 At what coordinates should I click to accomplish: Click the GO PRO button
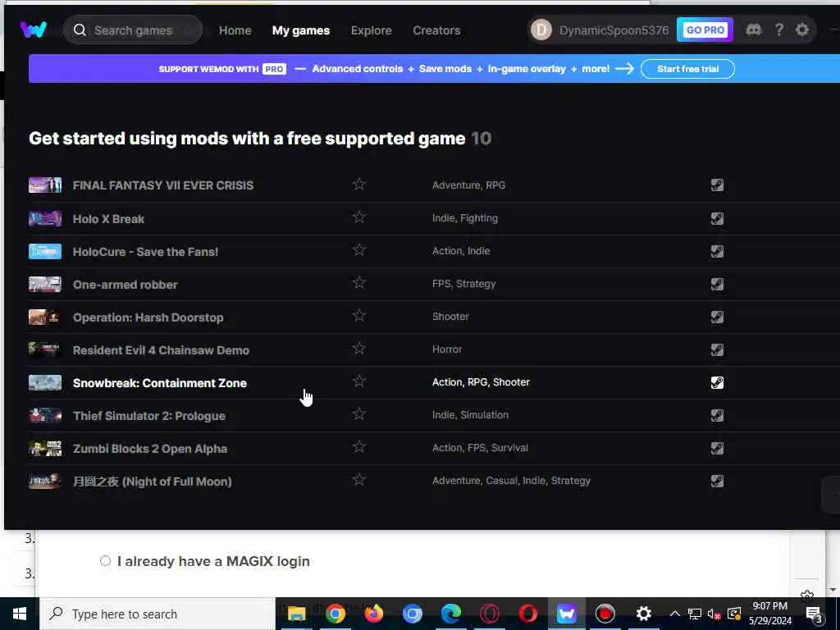tap(705, 30)
